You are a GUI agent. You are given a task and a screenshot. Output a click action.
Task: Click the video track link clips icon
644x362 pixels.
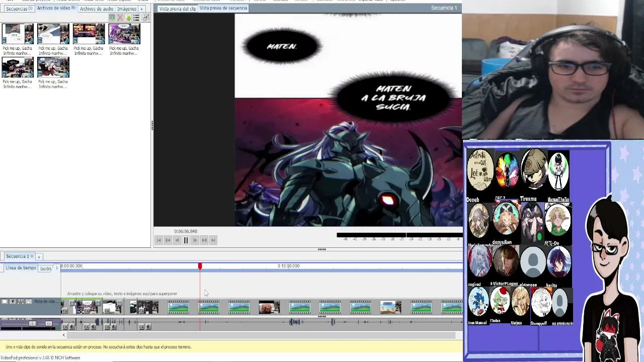[21, 302]
